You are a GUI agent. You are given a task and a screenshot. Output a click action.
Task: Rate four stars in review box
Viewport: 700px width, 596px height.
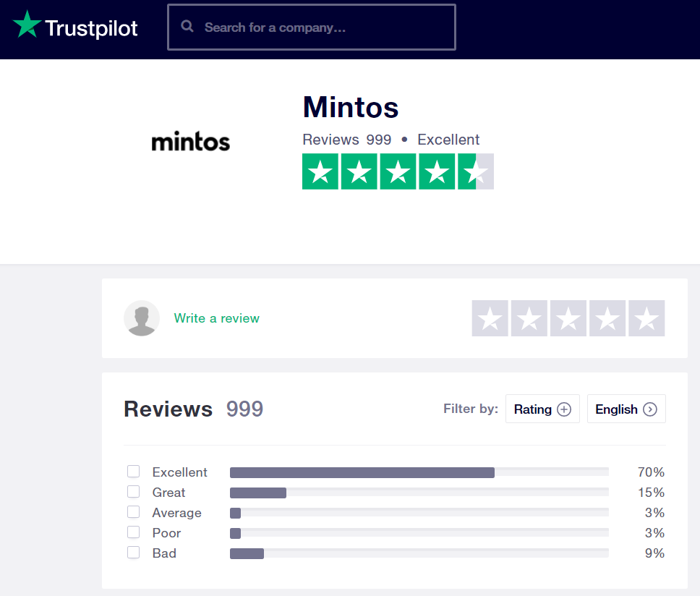point(607,318)
